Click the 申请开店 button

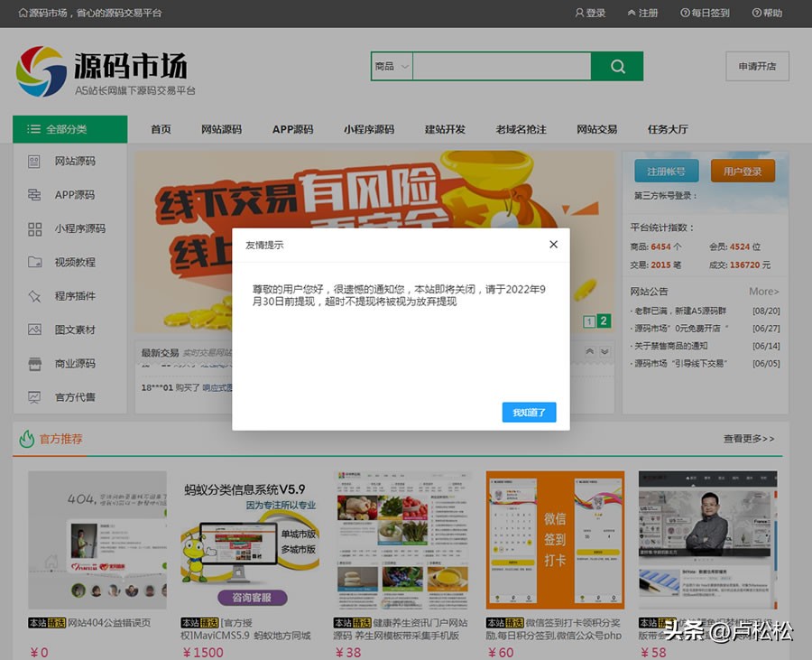coord(756,66)
